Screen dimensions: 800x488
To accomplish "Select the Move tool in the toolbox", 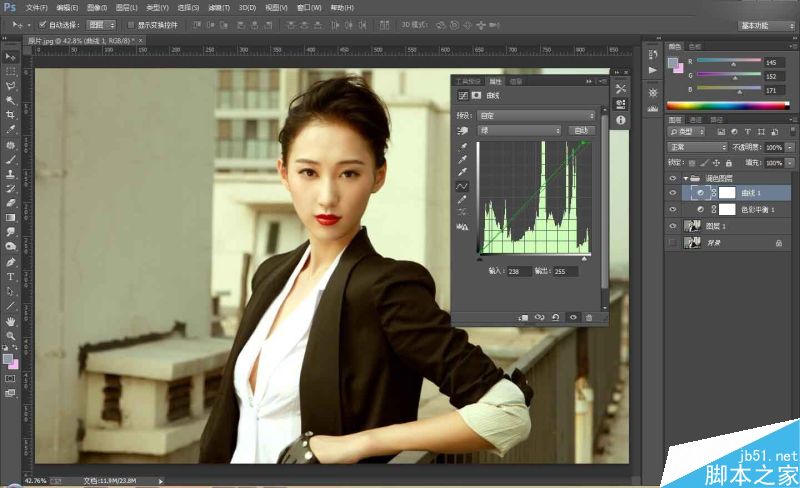I will pyautogui.click(x=10, y=57).
